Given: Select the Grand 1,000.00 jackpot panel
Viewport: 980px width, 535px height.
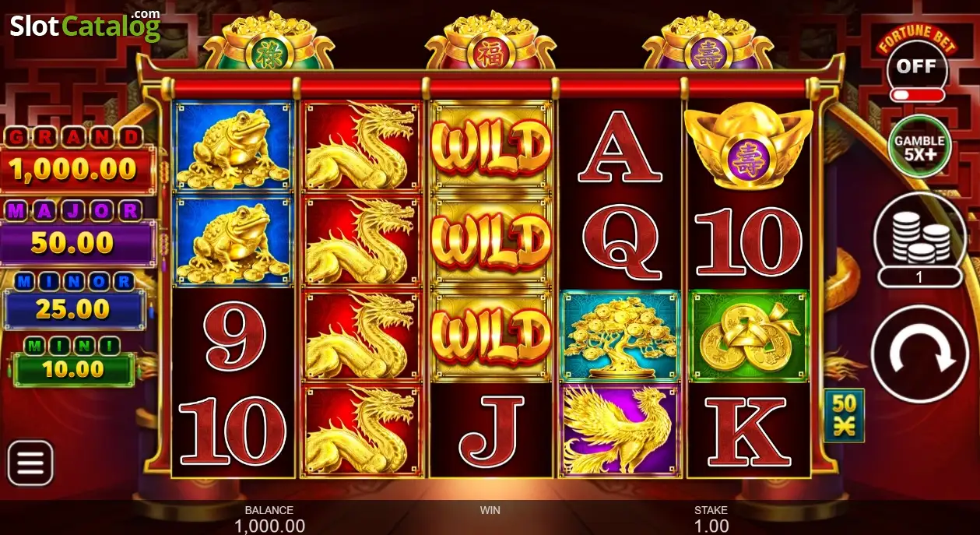Looking at the screenshot, I should click(x=75, y=160).
